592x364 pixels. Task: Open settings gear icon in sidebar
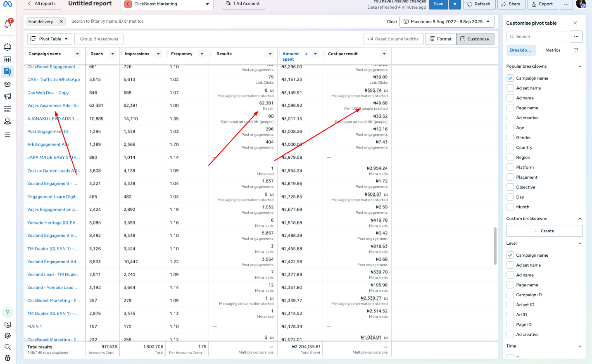tap(7, 336)
